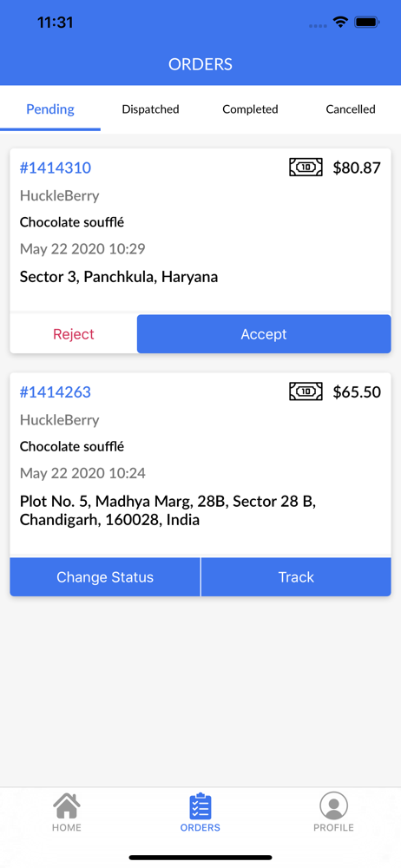Image resolution: width=401 pixels, height=868 pixels.
Task: Click cash icon on order #1414310
Action: tap(306, 168)
